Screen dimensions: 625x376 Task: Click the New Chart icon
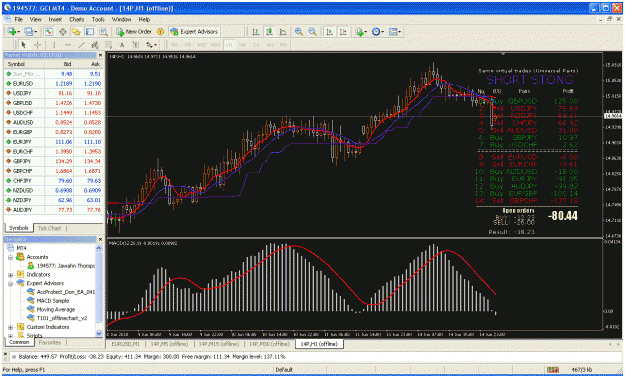click(x=12, y=31)
